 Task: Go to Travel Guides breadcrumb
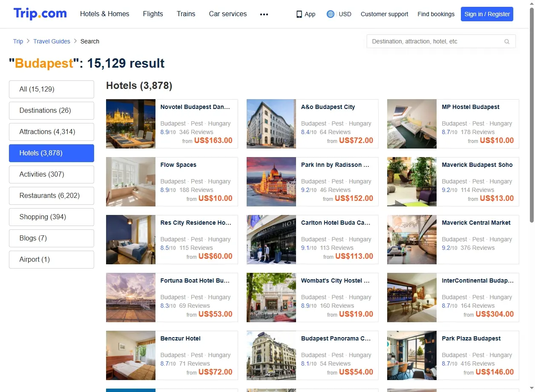tap(52, 41)
